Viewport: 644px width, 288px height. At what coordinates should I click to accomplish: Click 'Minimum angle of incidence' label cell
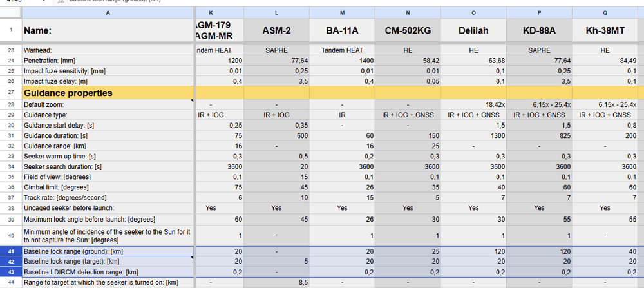coord(108,235)
